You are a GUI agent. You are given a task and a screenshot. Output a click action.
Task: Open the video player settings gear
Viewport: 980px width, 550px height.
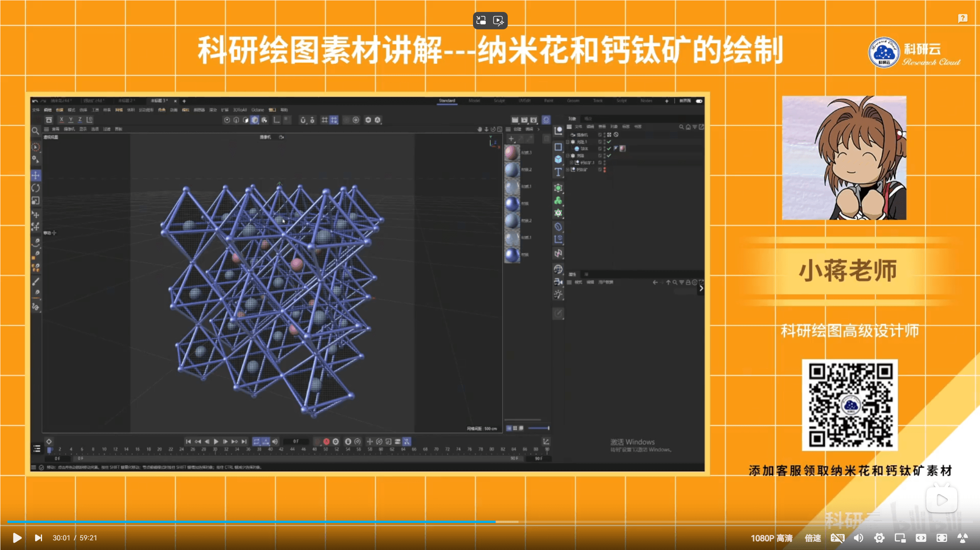[x=879, y=538]
